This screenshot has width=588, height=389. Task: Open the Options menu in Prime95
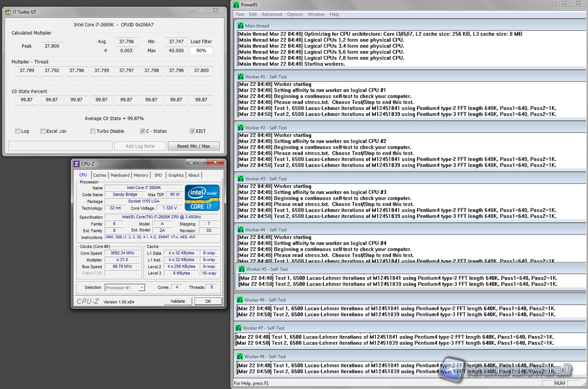(295, 14)
